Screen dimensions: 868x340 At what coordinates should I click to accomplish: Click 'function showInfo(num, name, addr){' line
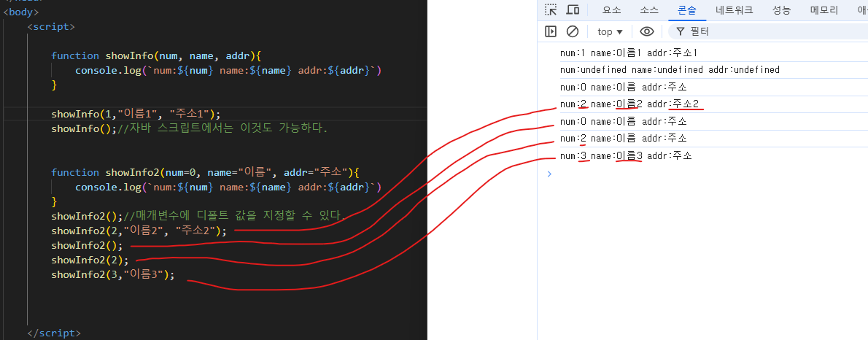point(156,55)
